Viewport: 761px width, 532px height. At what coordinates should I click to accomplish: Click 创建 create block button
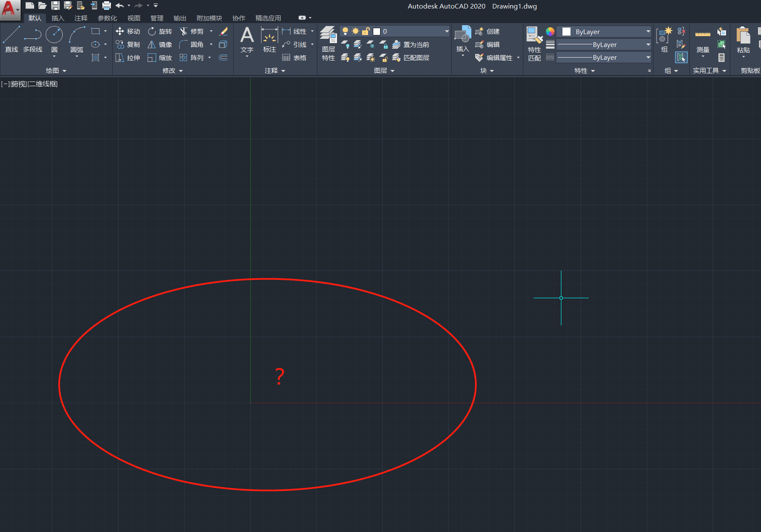point(488,31)
